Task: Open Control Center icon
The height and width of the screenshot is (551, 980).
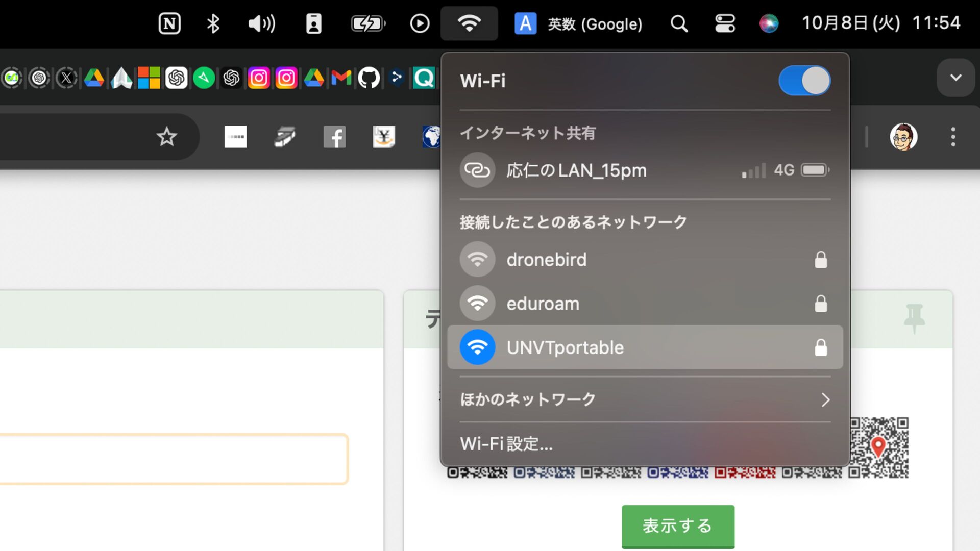Action: [725, 23]
